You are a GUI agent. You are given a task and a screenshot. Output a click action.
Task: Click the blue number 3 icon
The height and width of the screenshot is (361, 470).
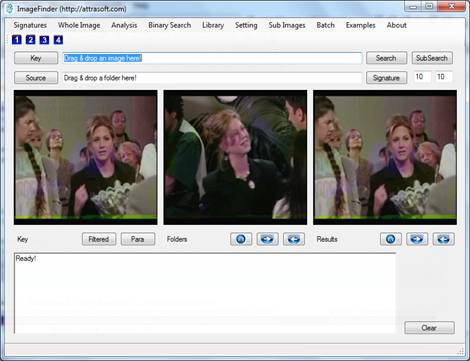[x=44, y=40]
